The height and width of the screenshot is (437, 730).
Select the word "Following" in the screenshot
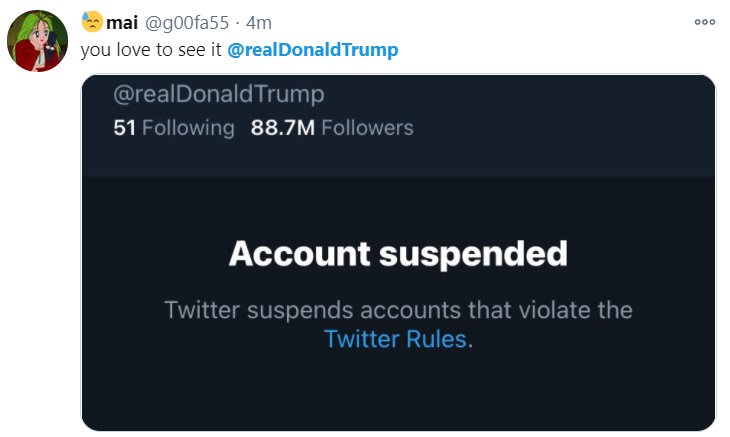click(x=188, y=128)
